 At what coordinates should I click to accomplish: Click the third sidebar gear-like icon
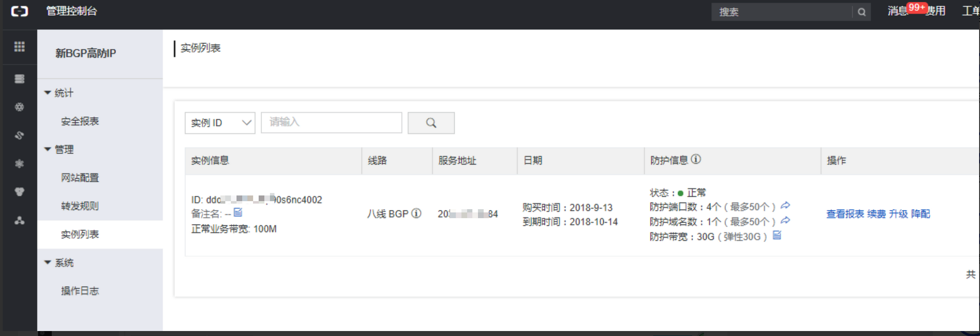click(x=19, y=107)
